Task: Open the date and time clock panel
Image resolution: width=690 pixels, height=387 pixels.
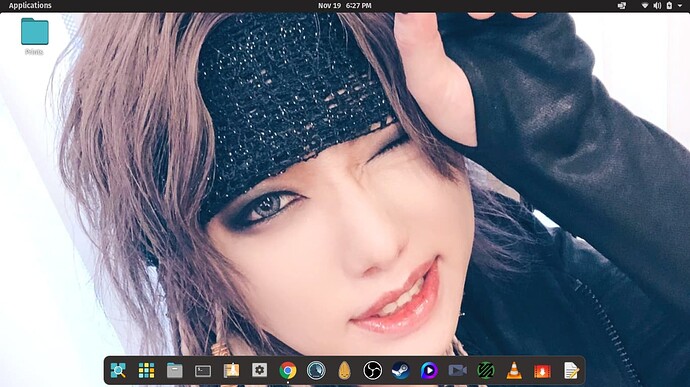Action: 345,6
